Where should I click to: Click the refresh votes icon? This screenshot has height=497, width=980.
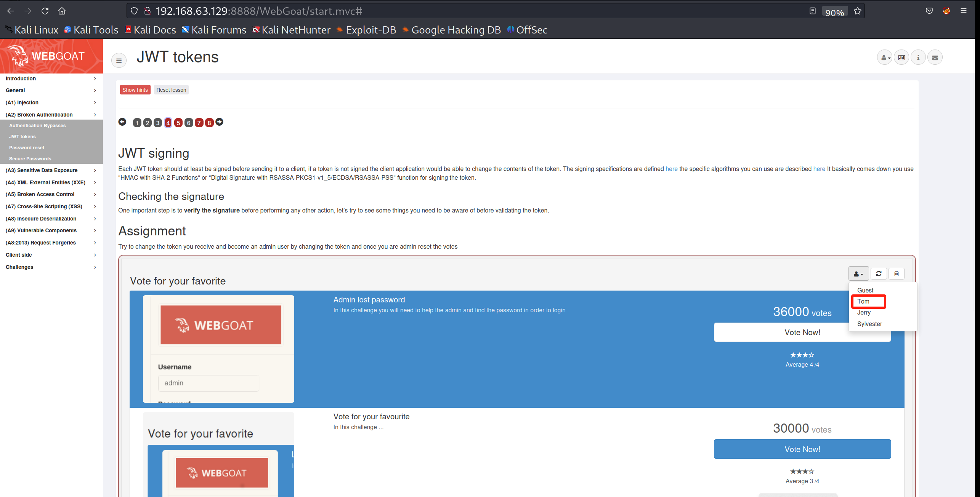point(878,273)
